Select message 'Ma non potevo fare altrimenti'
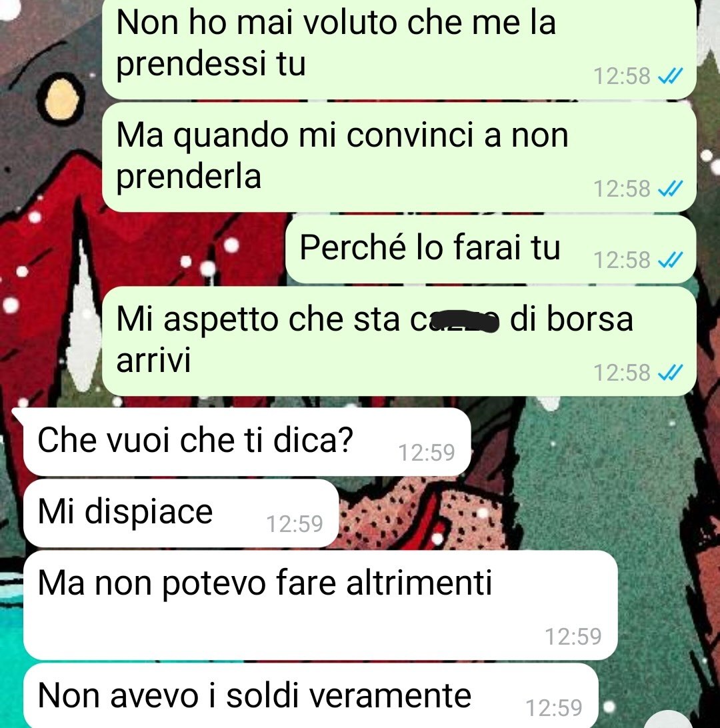This screenshot has width=720, height=728. (x=320, y=605)
